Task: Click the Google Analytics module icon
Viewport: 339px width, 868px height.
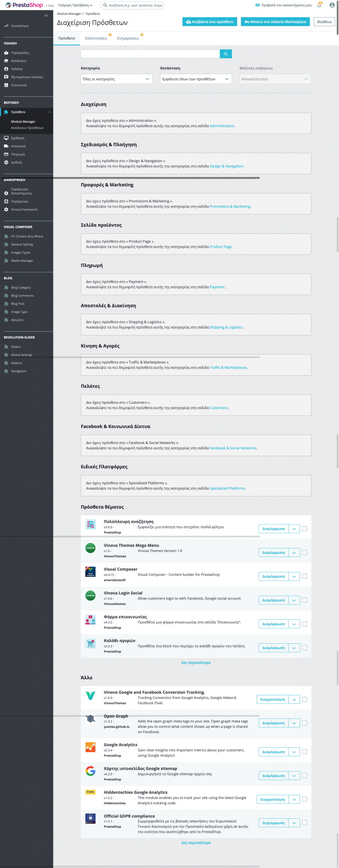Action: click(x=90, y=747)
